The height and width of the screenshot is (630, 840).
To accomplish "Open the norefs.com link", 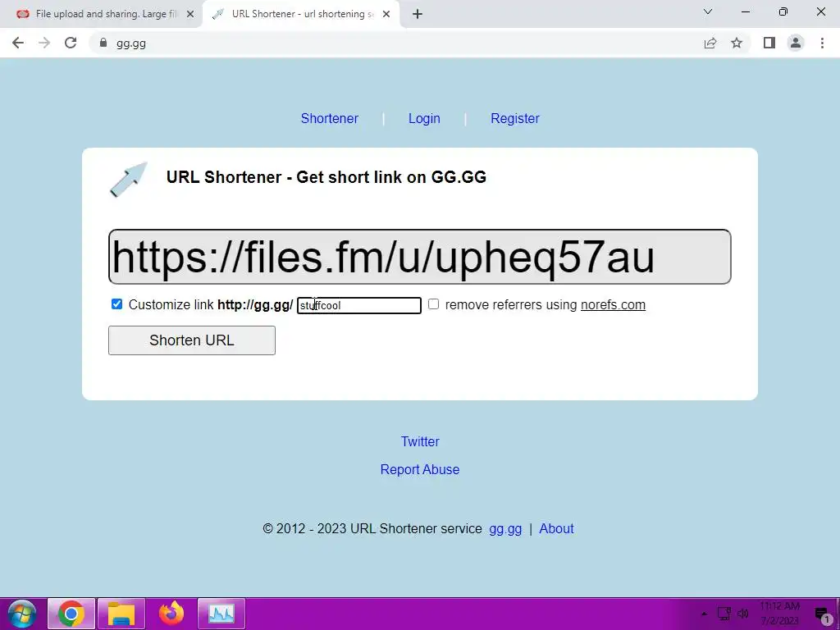I will pos(613,305).
